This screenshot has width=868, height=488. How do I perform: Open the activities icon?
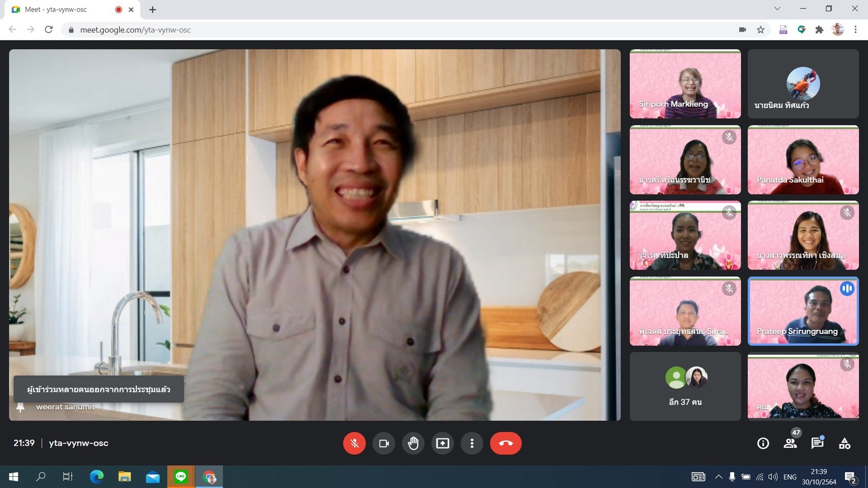(x=845, y=443)
